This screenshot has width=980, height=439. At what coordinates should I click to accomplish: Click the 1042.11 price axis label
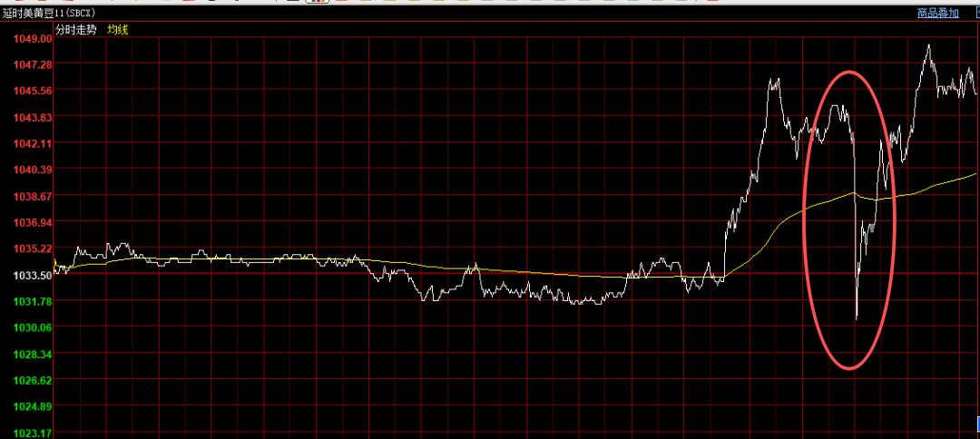tap(33, 143)
